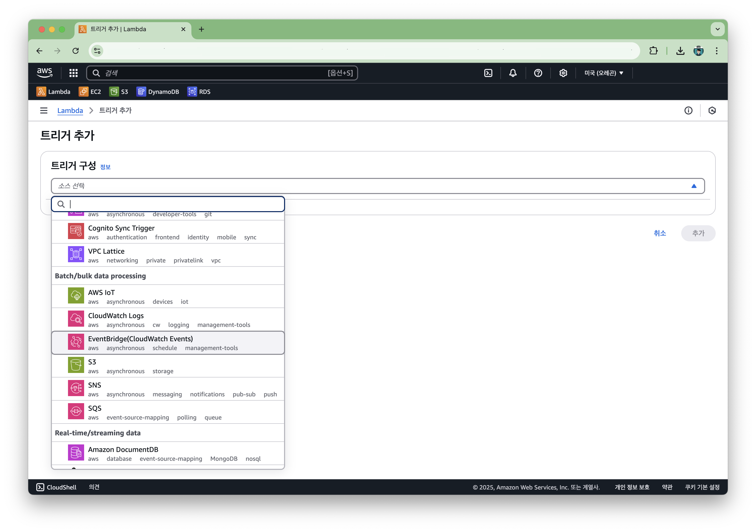The image size is (756, 532).
Task: Click the 취소 button
Action: coord(660,233)
